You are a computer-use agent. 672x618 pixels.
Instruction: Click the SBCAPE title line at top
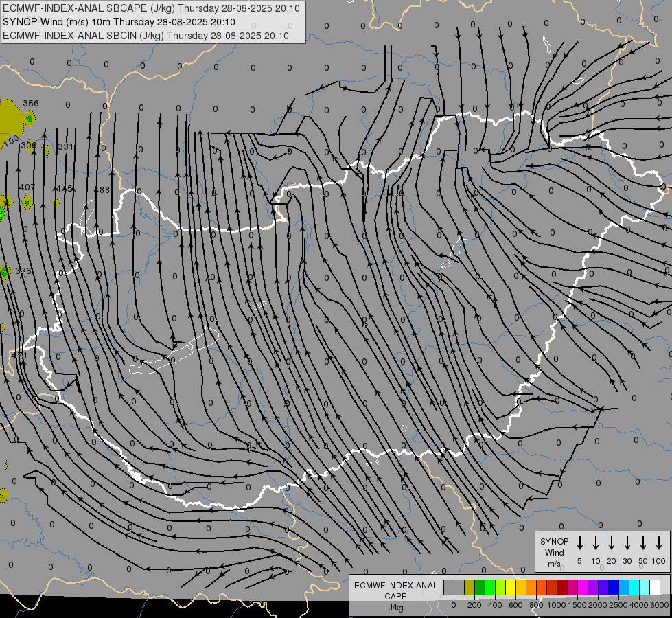(151, 8)
